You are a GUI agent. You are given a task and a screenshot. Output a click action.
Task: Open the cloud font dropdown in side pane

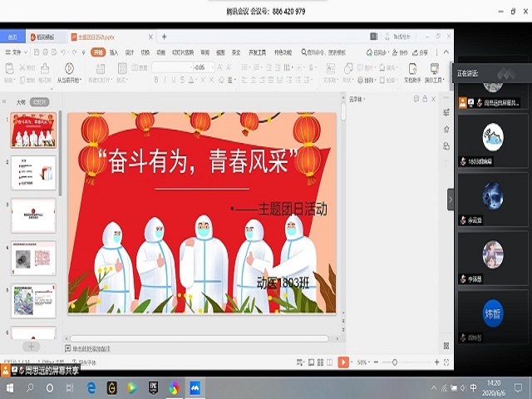coord(357,100)
